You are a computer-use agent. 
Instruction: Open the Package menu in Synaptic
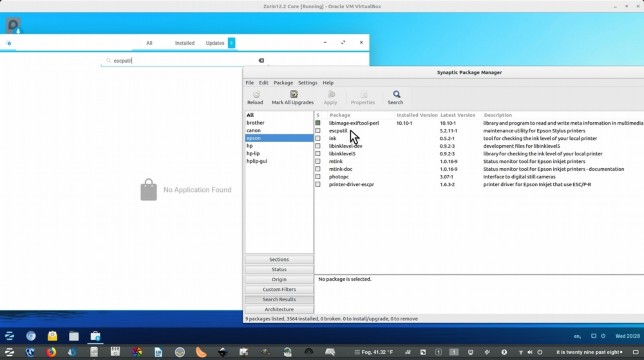coord(283,83)
